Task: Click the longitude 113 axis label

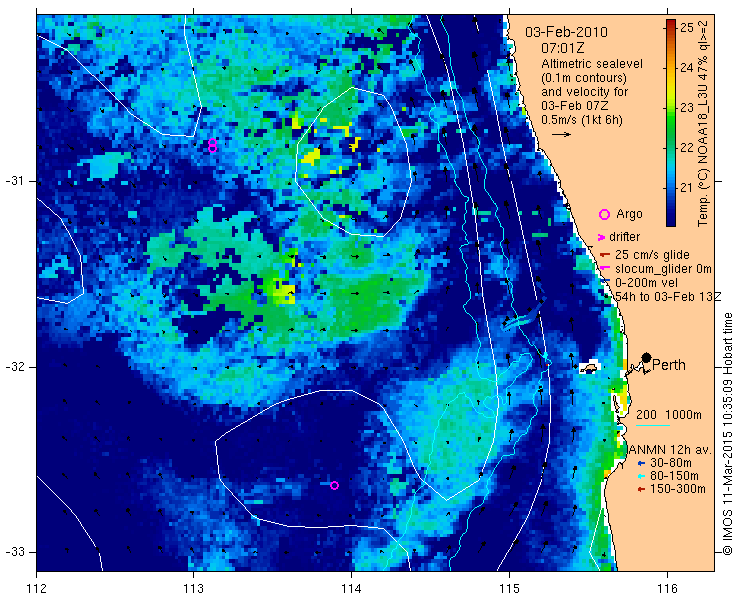Action: tap(193, 589)
